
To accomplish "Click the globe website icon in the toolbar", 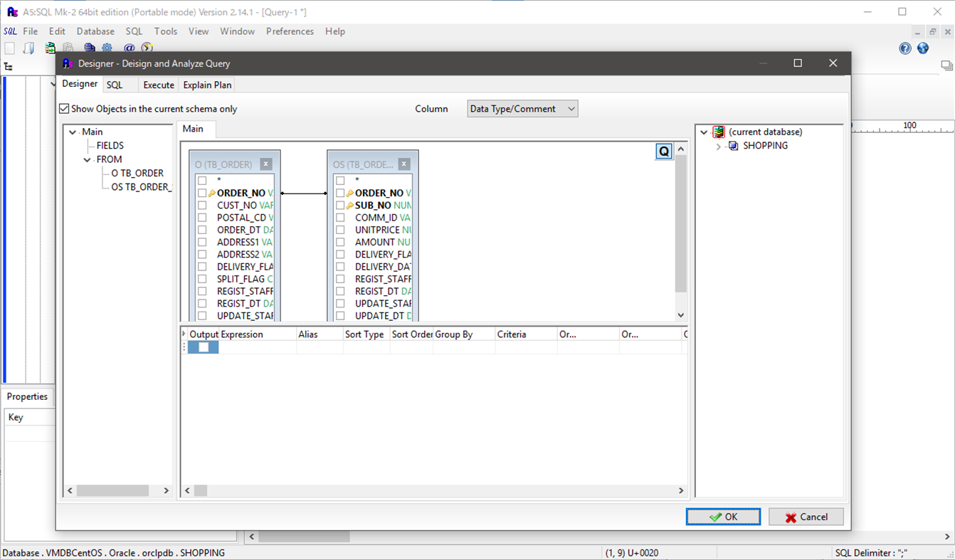I will click(x=923, y=48).
